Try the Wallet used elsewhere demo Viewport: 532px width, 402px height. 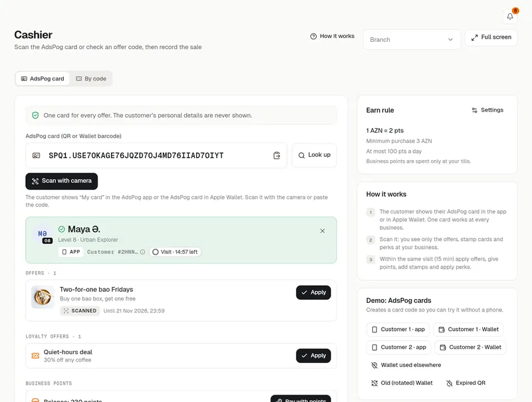pos(406,365)
